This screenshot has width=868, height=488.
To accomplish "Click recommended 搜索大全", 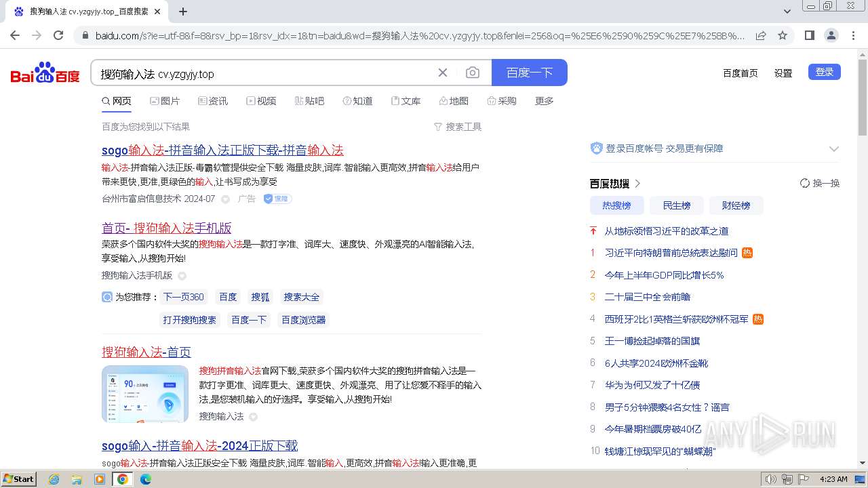I will 302,297.
